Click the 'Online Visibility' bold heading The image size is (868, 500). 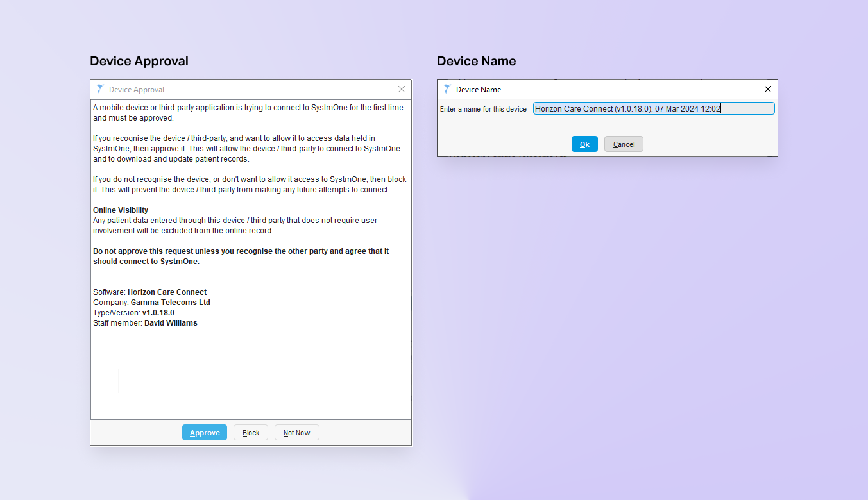(x=121, y=210)
